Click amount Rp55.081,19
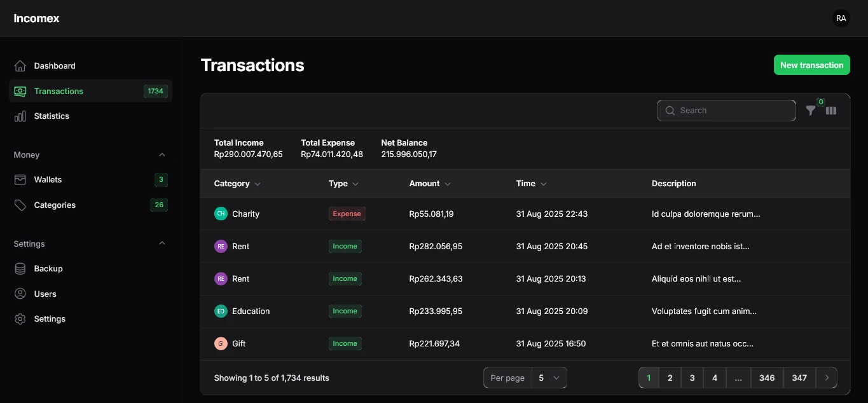 coord(432,214)
